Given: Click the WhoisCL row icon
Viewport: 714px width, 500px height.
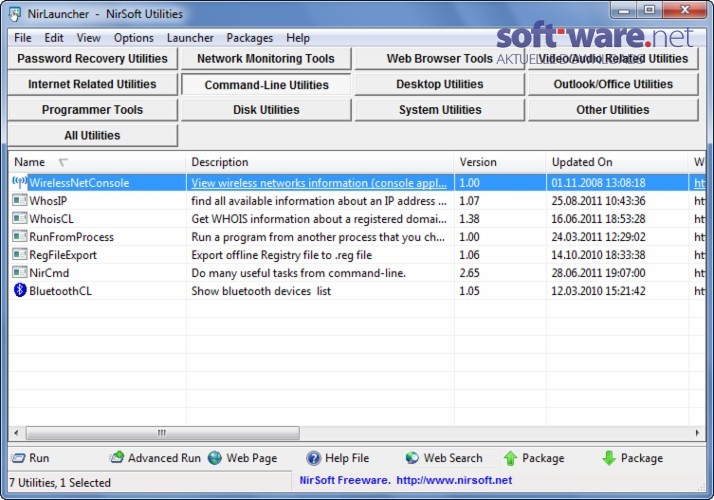Looking at the screenshot, I should (20, 219).
